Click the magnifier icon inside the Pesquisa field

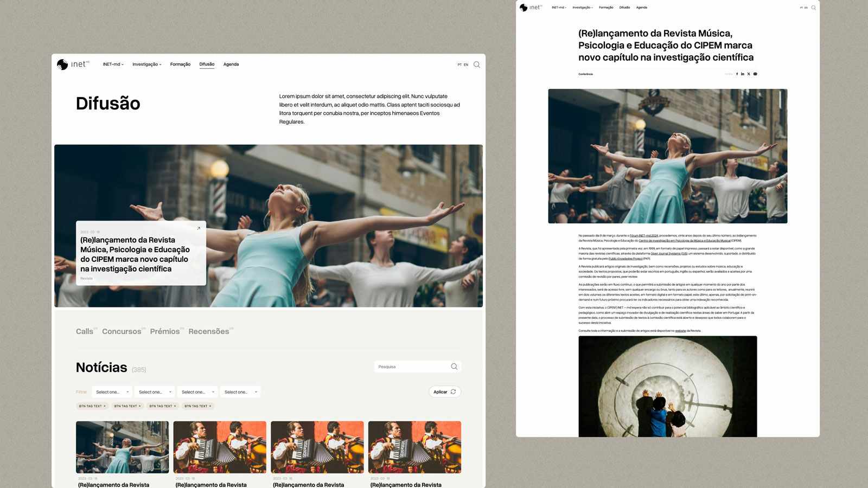pyautogui.click(x=454, y=367)
